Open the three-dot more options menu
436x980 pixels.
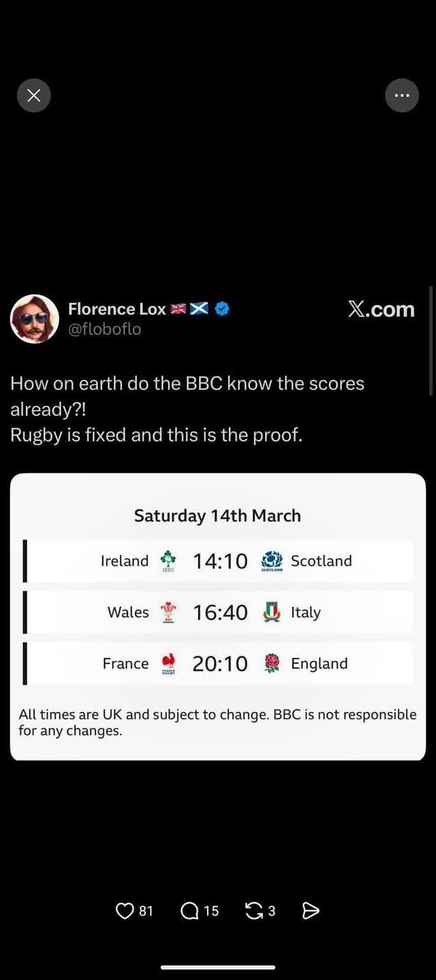[x=402, y=95]
